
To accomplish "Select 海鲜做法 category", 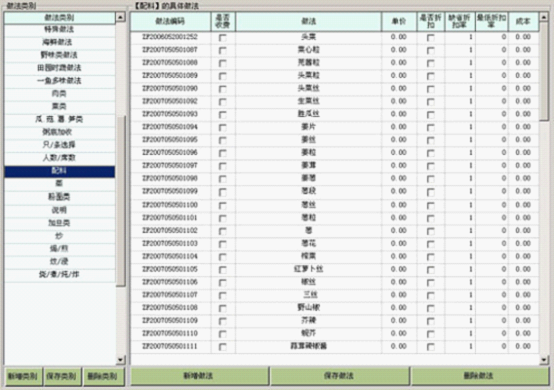I will tap(59, 42).
